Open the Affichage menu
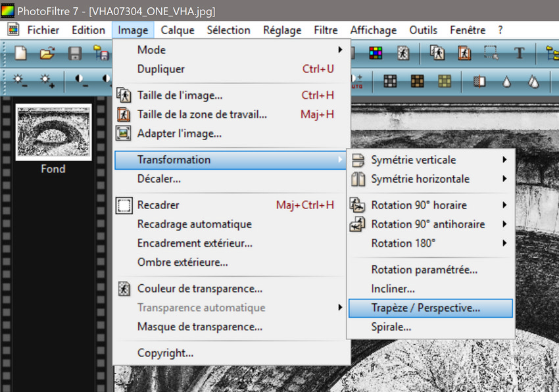 tap(374, 30)
